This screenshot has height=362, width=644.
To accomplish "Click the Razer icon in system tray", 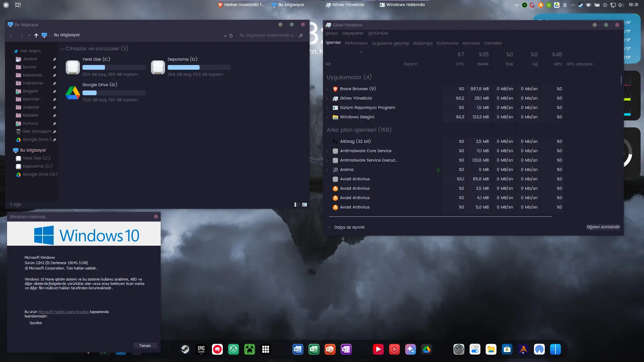I will pos(525,5).
